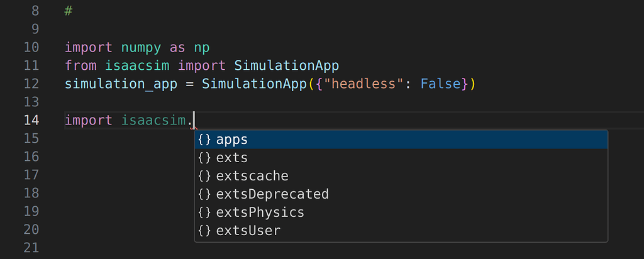Click the simulation_app variable on line 12
Viewport: 644px width, 259px height.
click(121, 84)
